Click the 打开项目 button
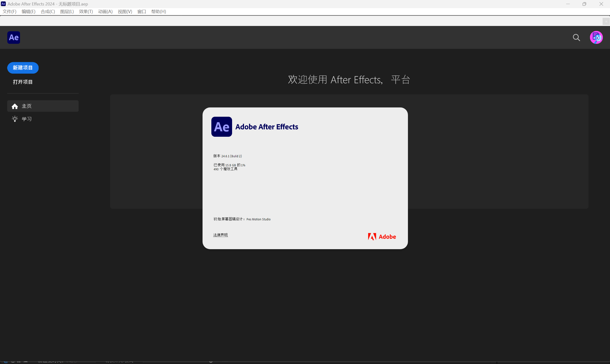Screen dimensions: 610x364 (23, 82)
